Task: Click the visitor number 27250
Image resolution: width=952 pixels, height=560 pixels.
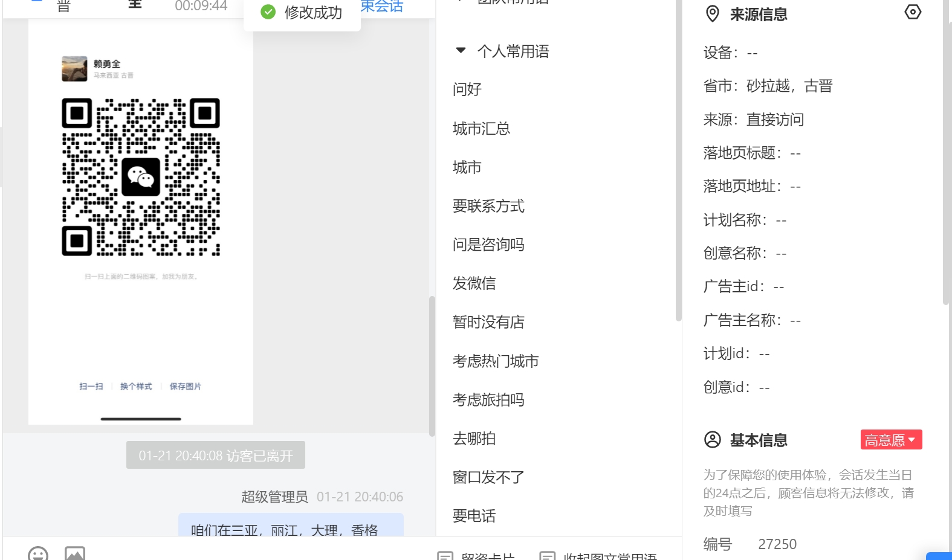Action: tap(777, 544)
